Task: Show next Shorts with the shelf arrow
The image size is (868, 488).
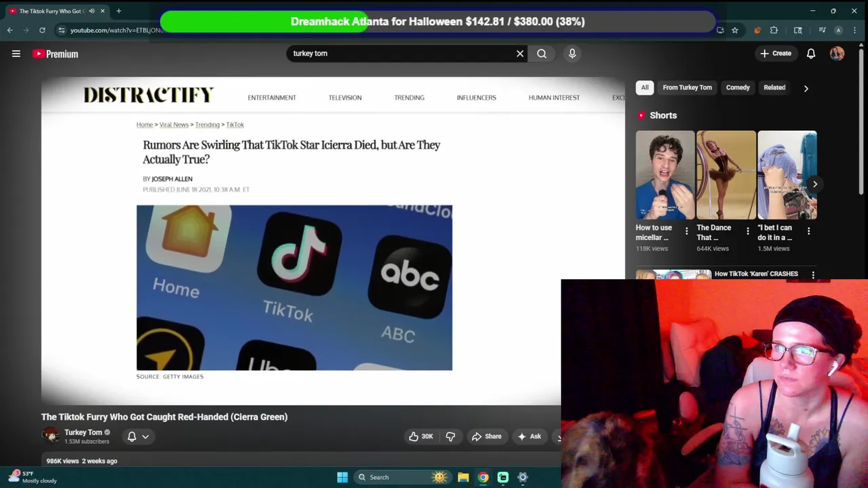Action: (x=815, y=184)
